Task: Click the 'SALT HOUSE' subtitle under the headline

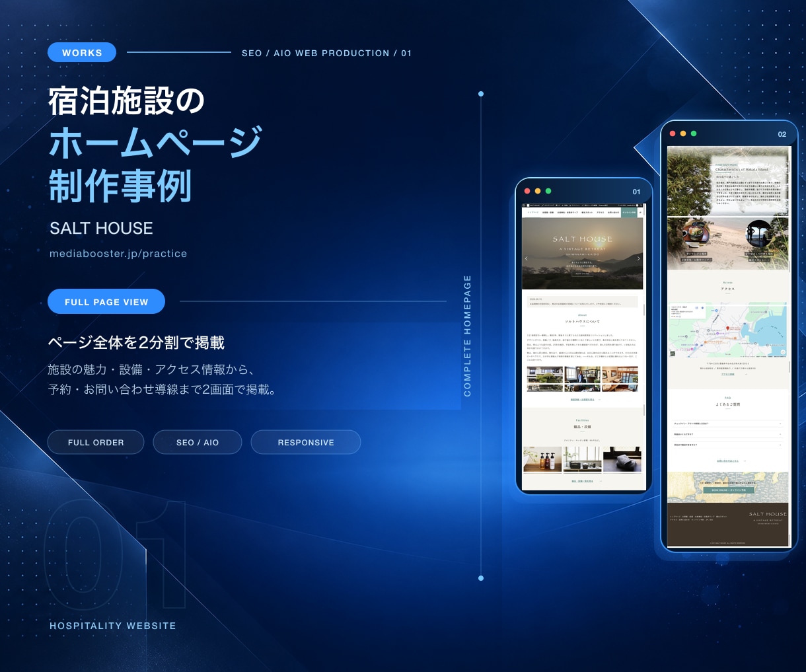Action: pyautogui.click(x=101, y=228)
